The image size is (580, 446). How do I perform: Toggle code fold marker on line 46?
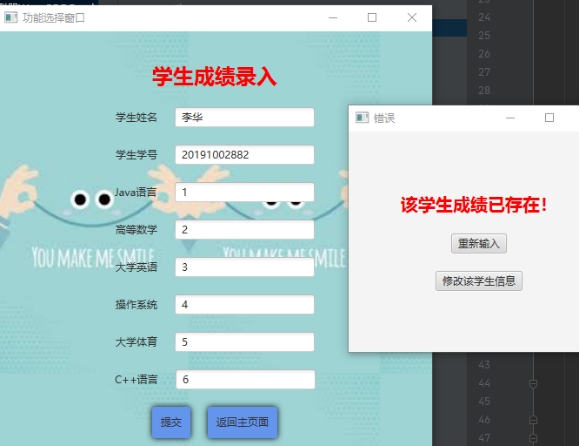pyautogui.click(x=533, y=420)
